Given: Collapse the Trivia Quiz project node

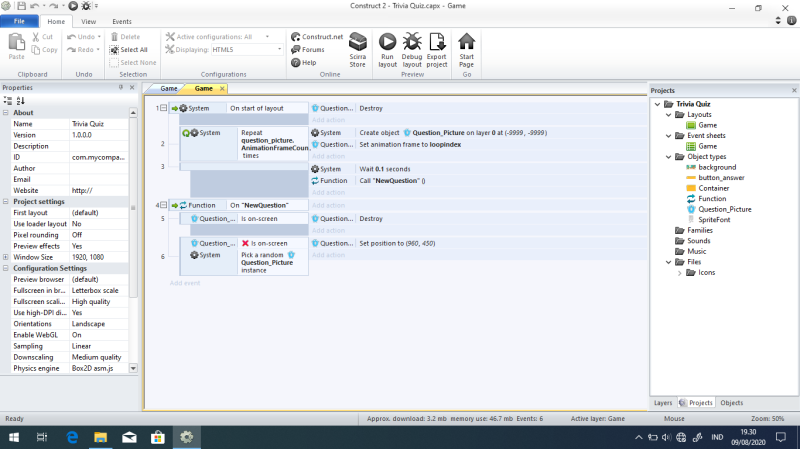Looking at the screenshot, I should tap(658, 104).
